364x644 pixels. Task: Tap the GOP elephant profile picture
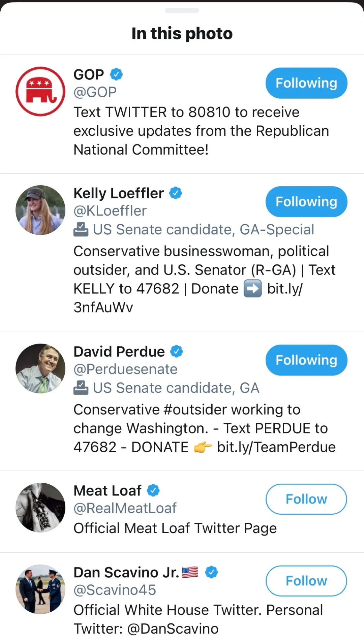coord(40,92)
